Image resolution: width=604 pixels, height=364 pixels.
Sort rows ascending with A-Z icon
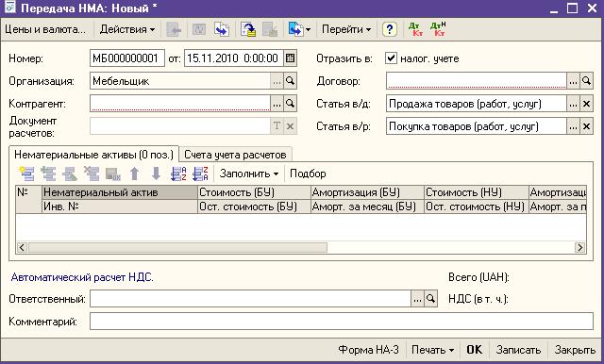point(178,174)
